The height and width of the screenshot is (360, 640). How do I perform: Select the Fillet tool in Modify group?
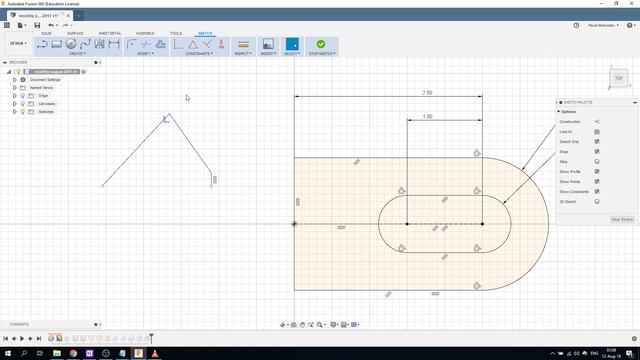(x=131, y=44)
